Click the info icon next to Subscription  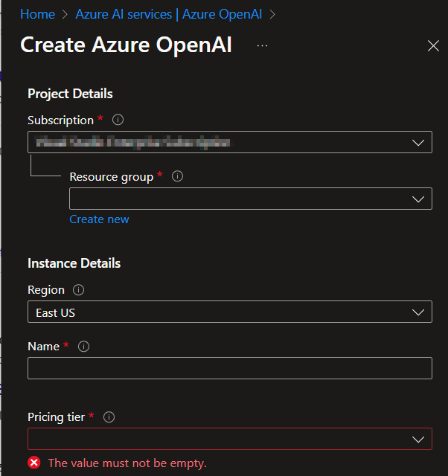click(x=118, y=120)
